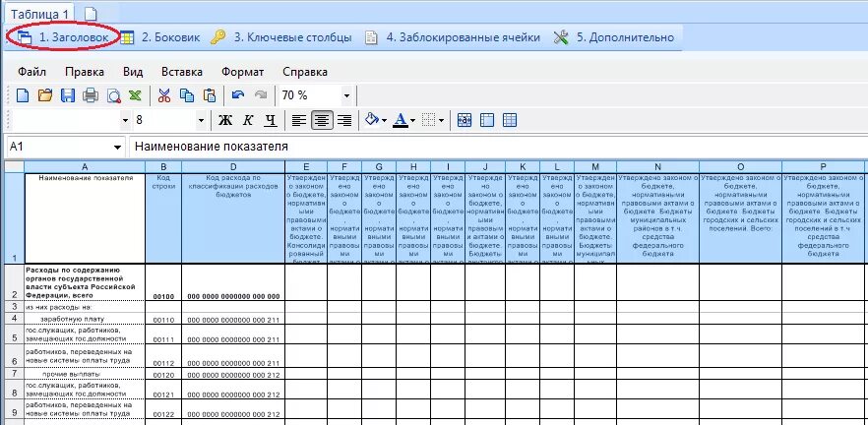Click the formula bar input field

point(498,148)
